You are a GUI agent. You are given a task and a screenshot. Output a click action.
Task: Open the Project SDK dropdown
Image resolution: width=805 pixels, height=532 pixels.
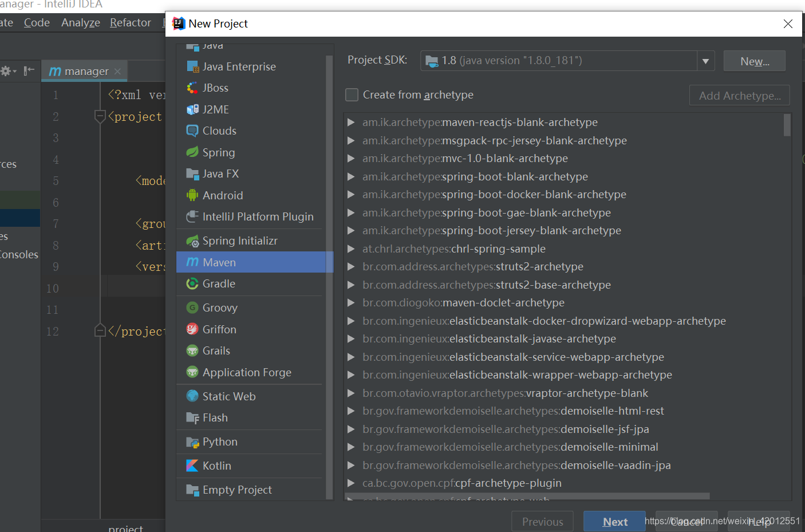[x=705, y=61]
